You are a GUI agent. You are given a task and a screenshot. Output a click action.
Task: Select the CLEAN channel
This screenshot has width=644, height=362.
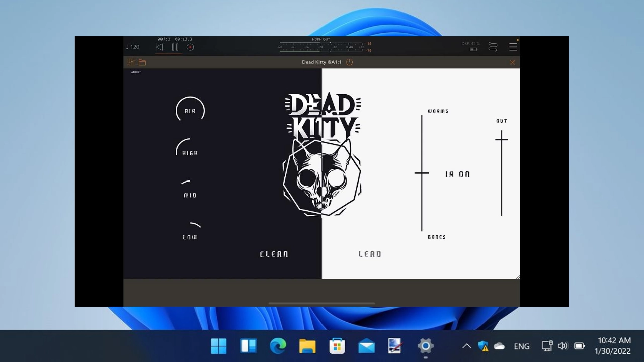pos(274,254)
